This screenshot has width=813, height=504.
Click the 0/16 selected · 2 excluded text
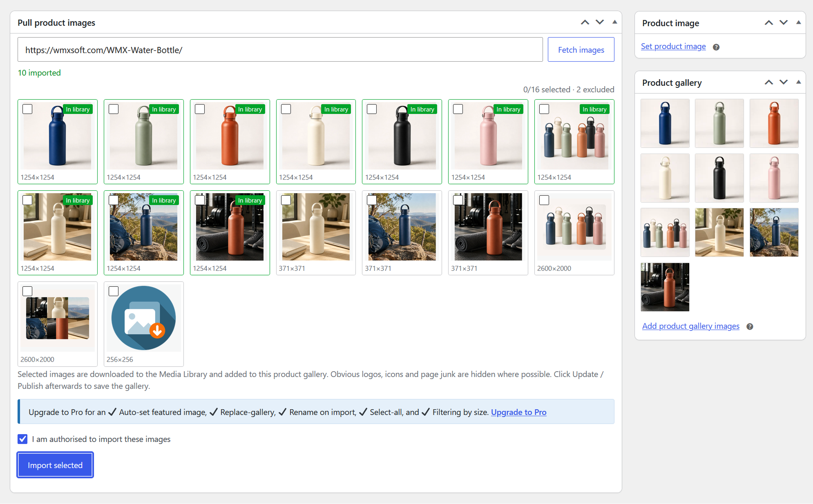coord(569,89)
